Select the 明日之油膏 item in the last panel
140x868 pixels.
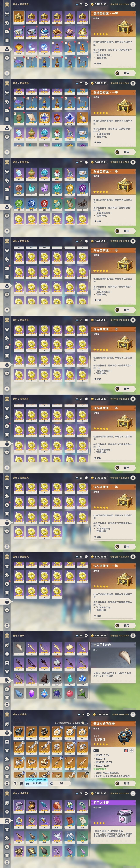19,806
